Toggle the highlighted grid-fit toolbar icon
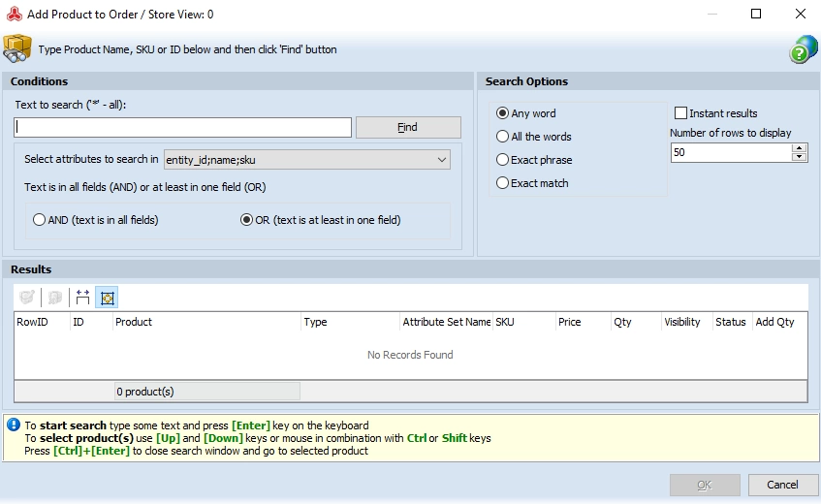 pos(107,298)
